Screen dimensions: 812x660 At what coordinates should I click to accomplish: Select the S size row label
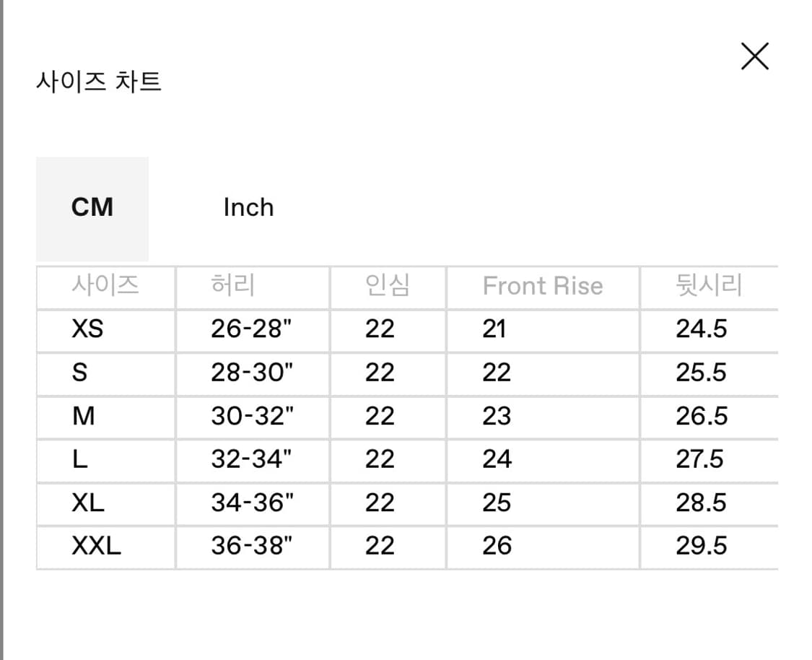click(79, 373)
